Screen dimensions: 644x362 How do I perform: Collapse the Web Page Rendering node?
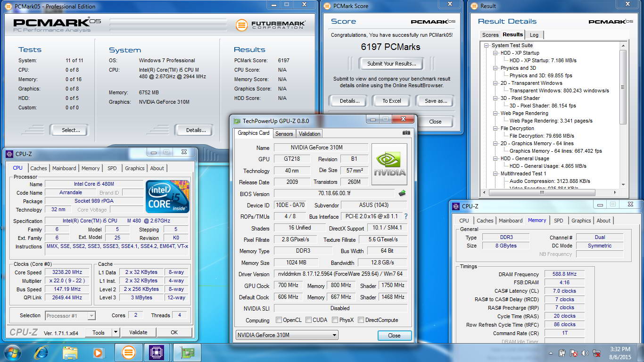pos(495,114)
